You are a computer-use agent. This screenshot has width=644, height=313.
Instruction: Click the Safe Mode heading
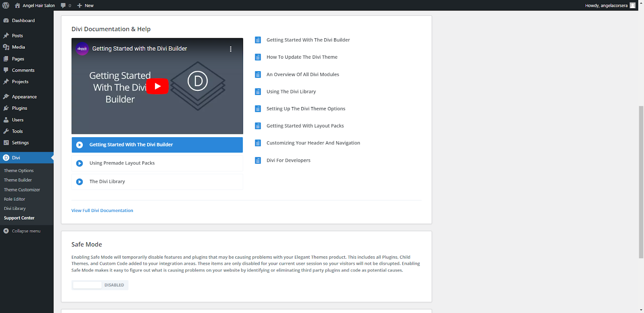(87, 245)
